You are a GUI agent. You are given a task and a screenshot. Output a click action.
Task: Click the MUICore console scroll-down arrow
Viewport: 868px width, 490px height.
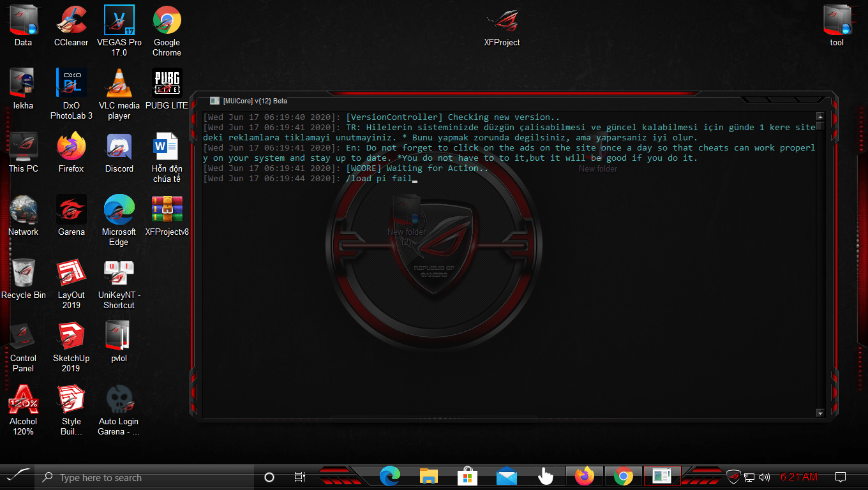click(x=820, y=413)
